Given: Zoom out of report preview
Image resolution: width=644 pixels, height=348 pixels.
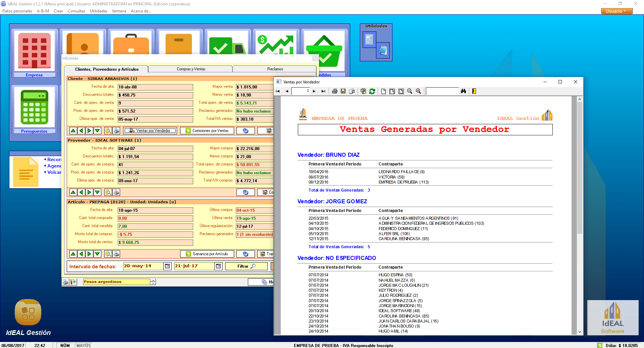Looking at the screenshot, I should coord(410,91).
